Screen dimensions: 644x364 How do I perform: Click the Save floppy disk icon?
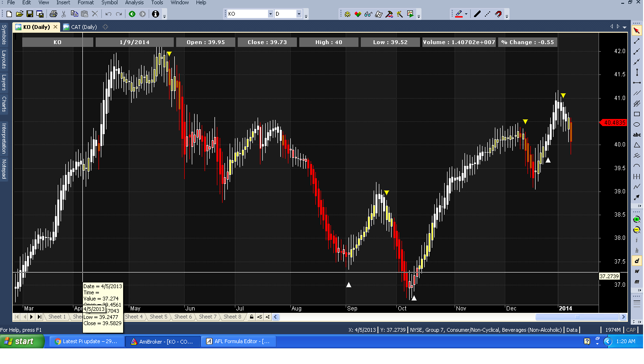(30, 14)
